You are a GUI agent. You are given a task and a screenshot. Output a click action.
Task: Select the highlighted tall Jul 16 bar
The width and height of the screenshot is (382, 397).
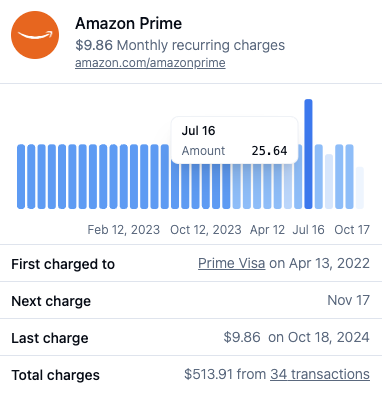308,154
